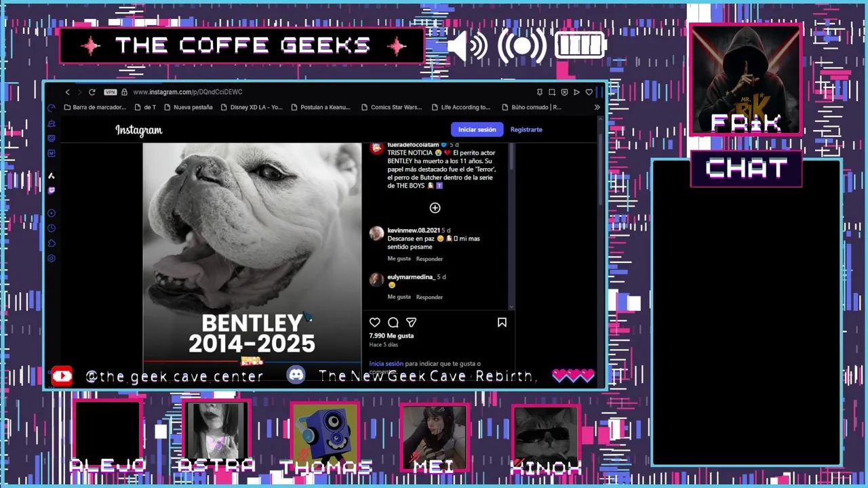Bookmark page with heart icon in toolbar
The width and height of the screenshot is (868, 488).
589,92
